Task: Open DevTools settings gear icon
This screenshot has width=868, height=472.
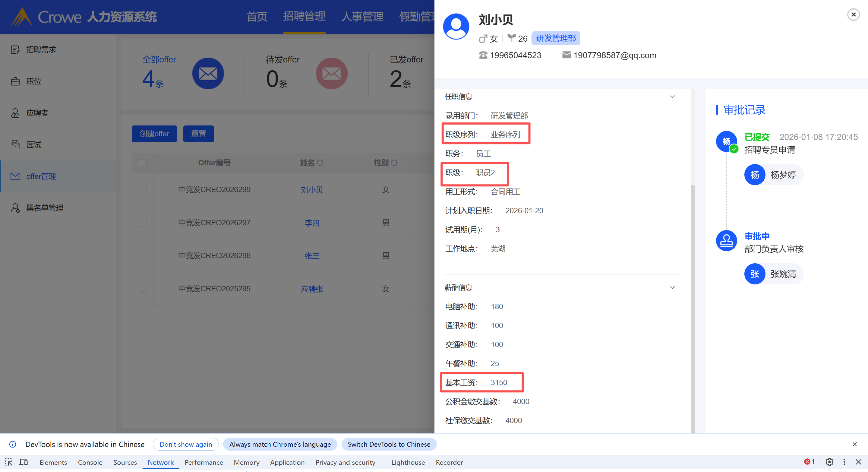Action: pyautogui.click(x=829, y=462)
